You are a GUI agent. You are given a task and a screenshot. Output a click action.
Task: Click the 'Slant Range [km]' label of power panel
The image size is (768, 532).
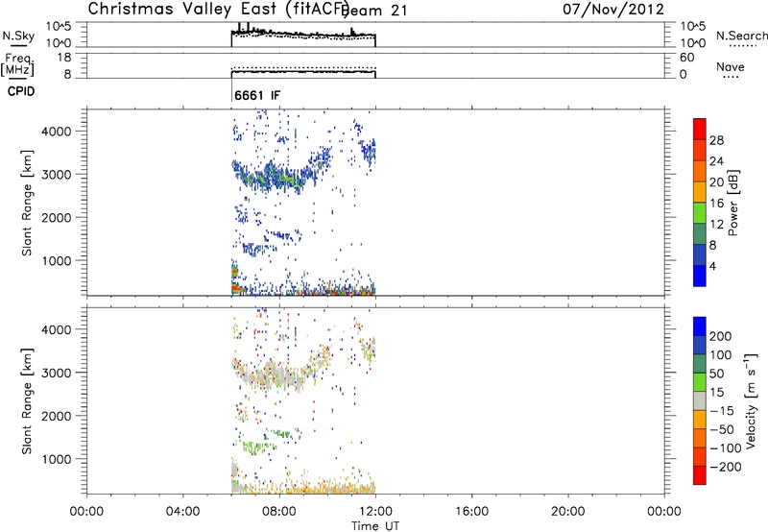(27, 203)
